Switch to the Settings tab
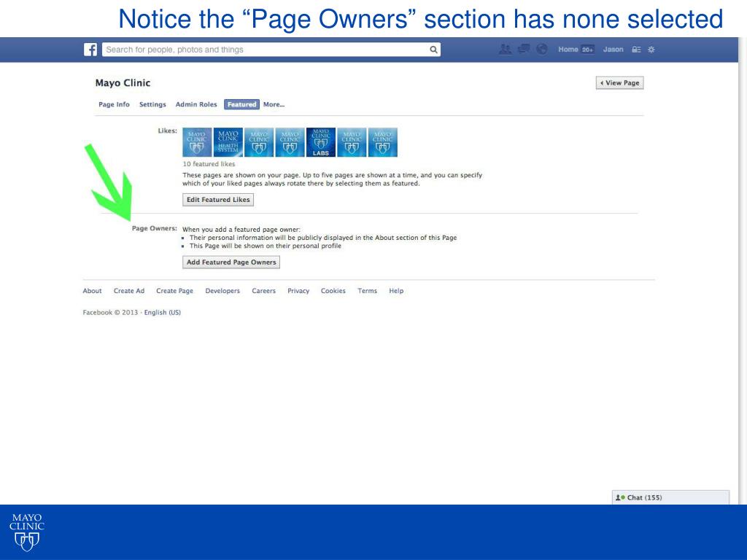 pyautogui.click(x=152, y=104)
